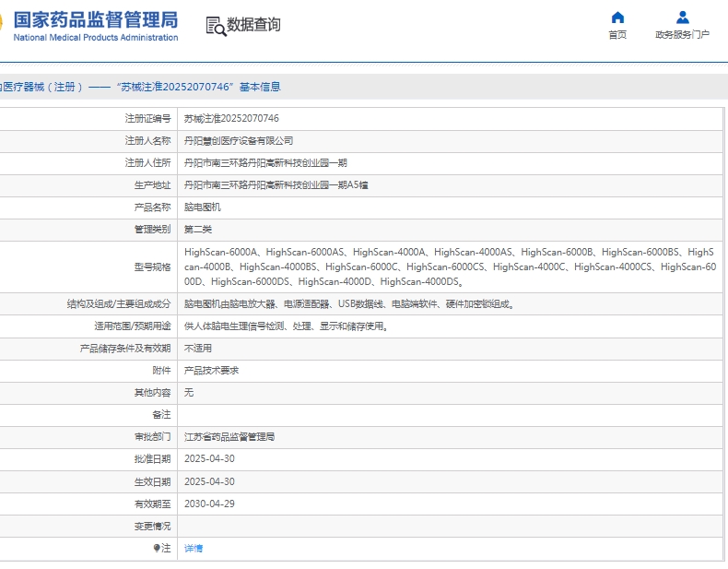Open the 详情 link in the 注 row
Image resolution: width=728 pixels, height=569 pixels.
[x=194, y=549]
